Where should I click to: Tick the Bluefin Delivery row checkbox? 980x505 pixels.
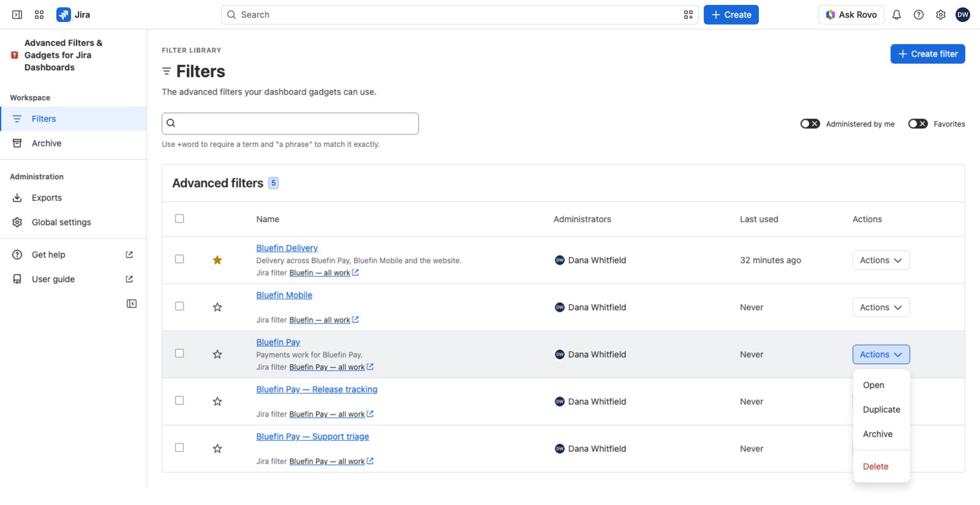[179, 259]
